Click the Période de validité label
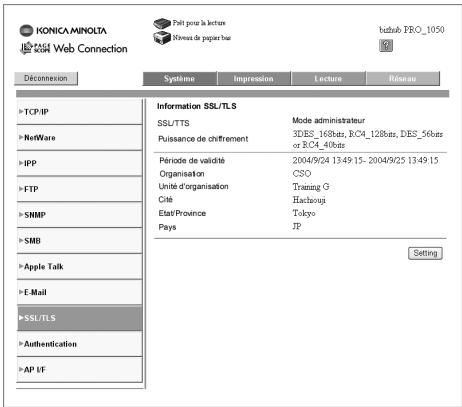This screenshot has height=407, width=462. [x=192, y=160]
